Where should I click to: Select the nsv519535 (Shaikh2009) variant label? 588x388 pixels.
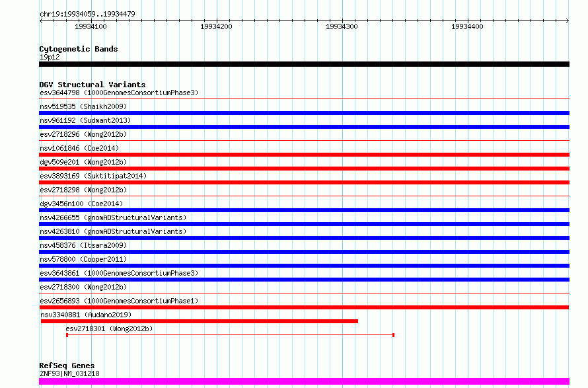(x=83, y=106)
